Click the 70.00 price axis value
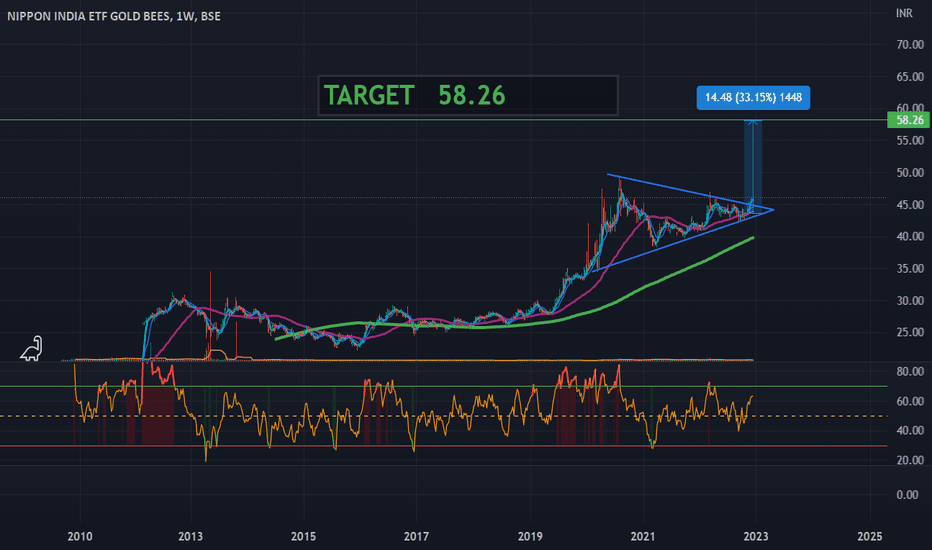932x550 pixels. [910, 45]
